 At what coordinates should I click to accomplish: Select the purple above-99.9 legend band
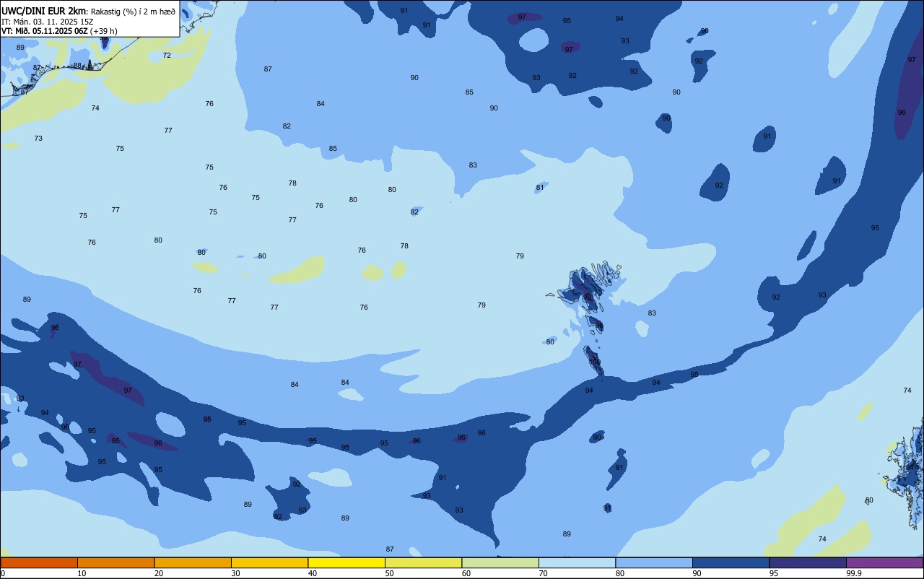coord(884,562)
